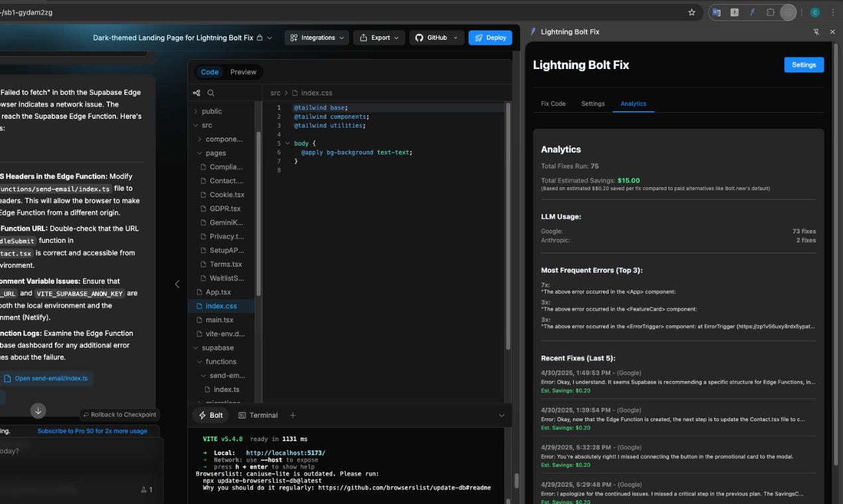Screen dimensions: 843x504
Task: Click the lightning bolt extension icon
Action: pos(751,12)
